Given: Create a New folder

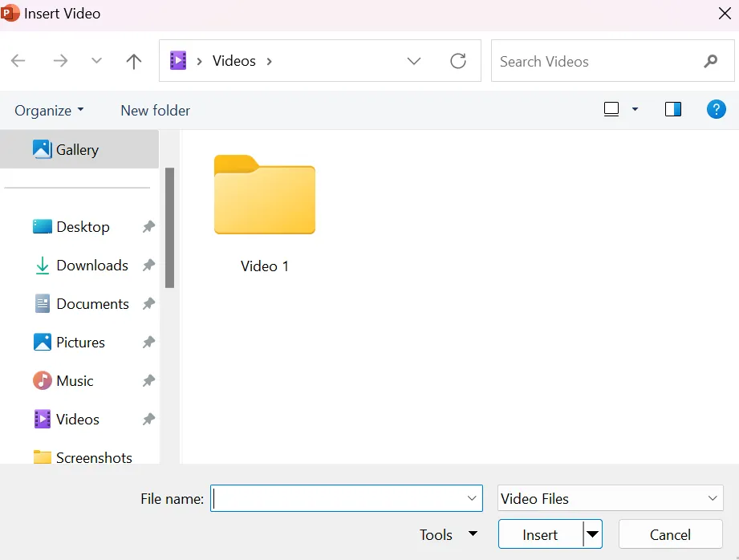Looking at the screenshot, I should tap(156, 110).
